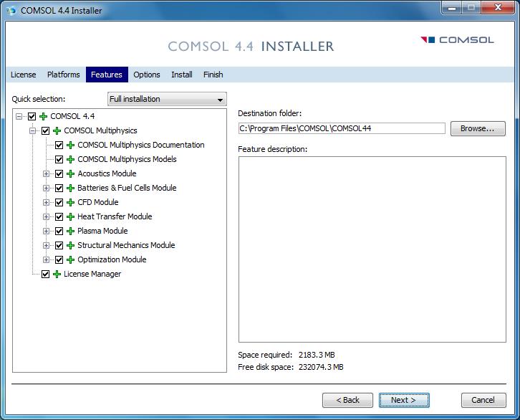Click the green plus icon beside Optimization Module

(70, 259)
